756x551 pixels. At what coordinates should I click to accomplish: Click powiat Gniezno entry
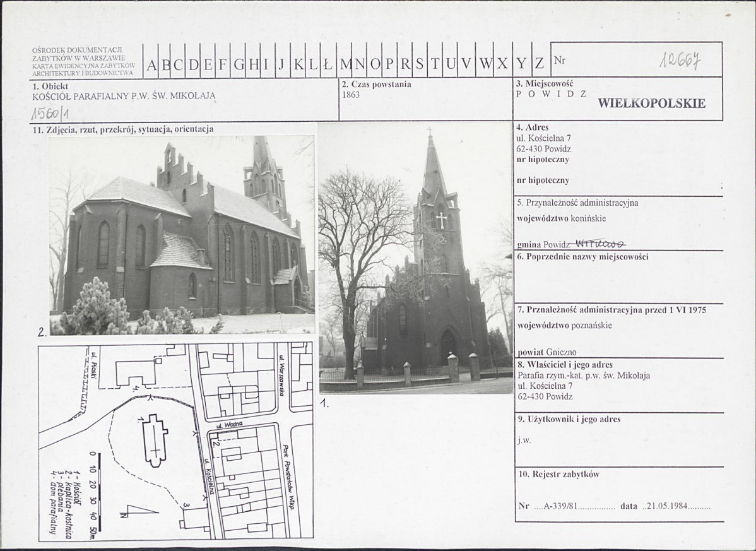(546, 352)
